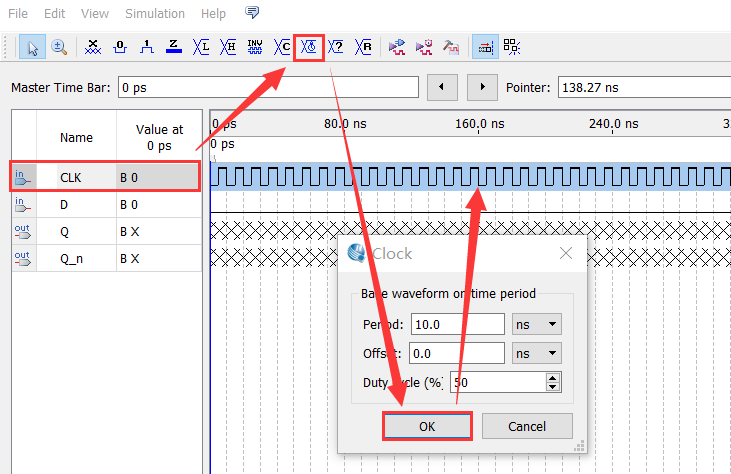Move time bar to next transition
Image resolution: width=731 pixels, height=474 pixels.
point(482,87)
